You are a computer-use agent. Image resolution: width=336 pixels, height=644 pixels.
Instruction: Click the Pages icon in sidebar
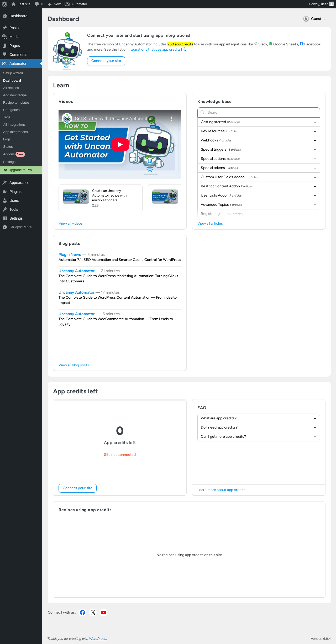point(5,46)
